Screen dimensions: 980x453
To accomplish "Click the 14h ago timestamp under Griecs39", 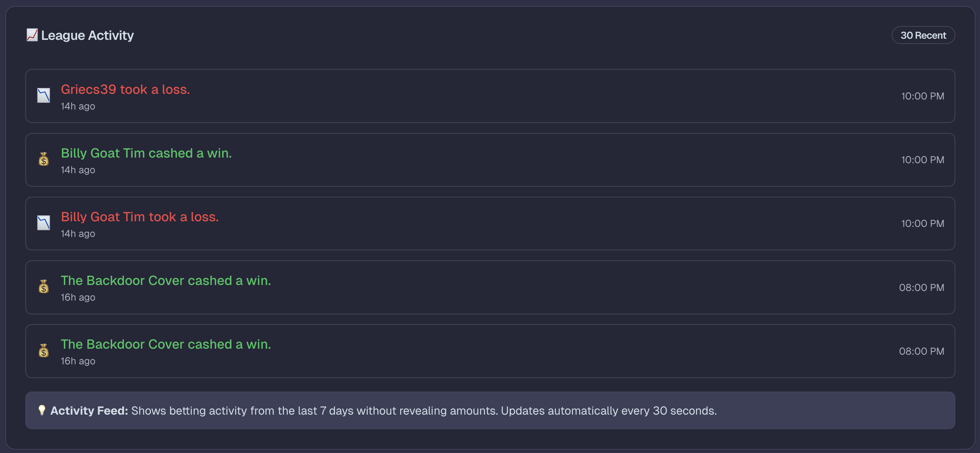I will pyautogui.click(x=78, y=106).
